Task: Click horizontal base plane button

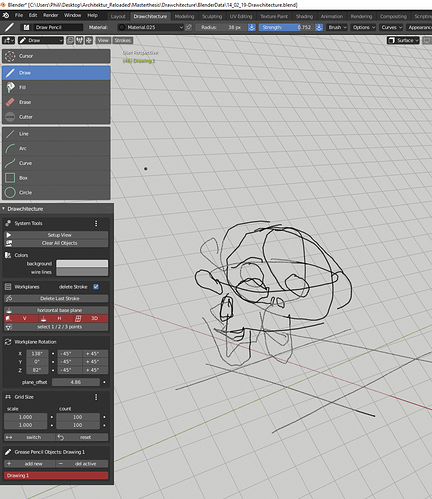Action: pyautogui.click(x=56, y=310)
